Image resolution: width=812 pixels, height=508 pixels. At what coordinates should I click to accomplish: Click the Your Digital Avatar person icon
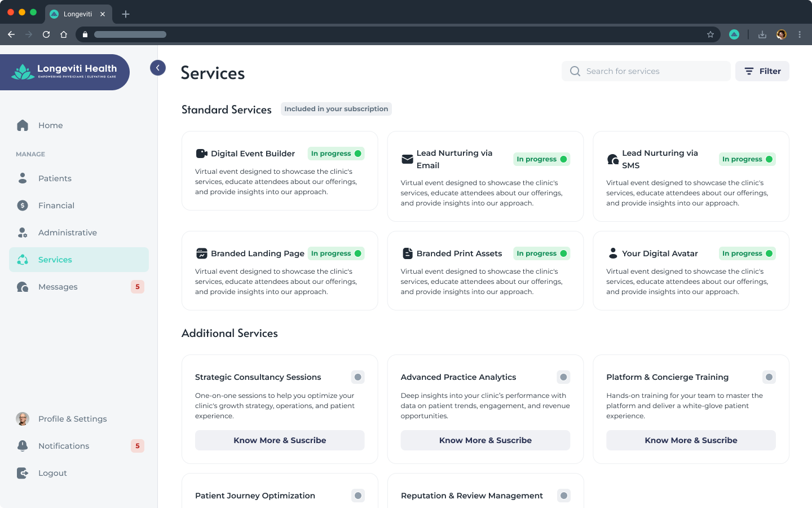click(x=613, y=253)
